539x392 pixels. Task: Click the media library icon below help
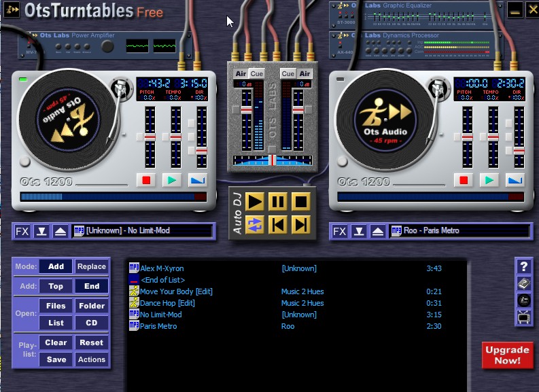coord(523,284)
